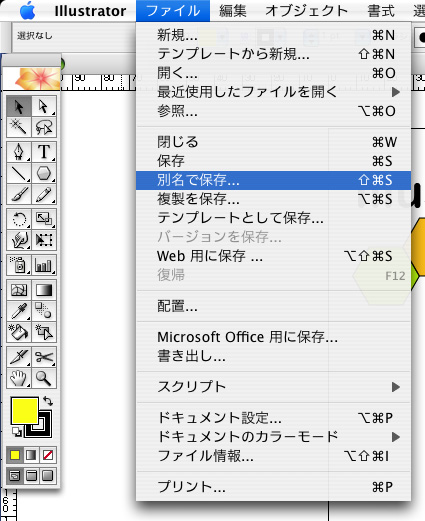Pick the Column Graph tool
The width and height of the screenshot is (425, 521).
pos(44,265)
